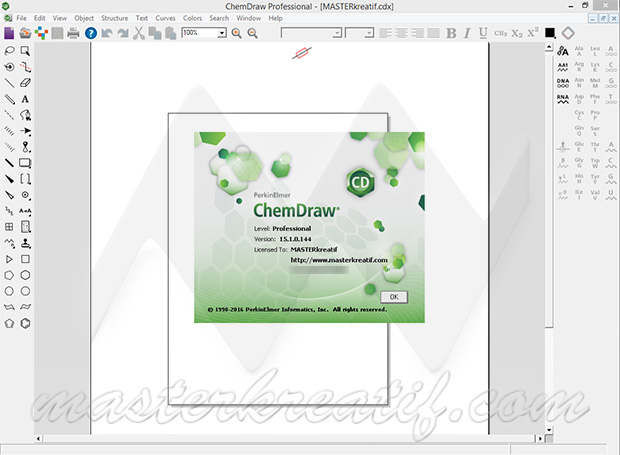The height and width of the screenshot is (455, 620).
Task: Select the Eraser tool
Action: (x=25, y=83)
